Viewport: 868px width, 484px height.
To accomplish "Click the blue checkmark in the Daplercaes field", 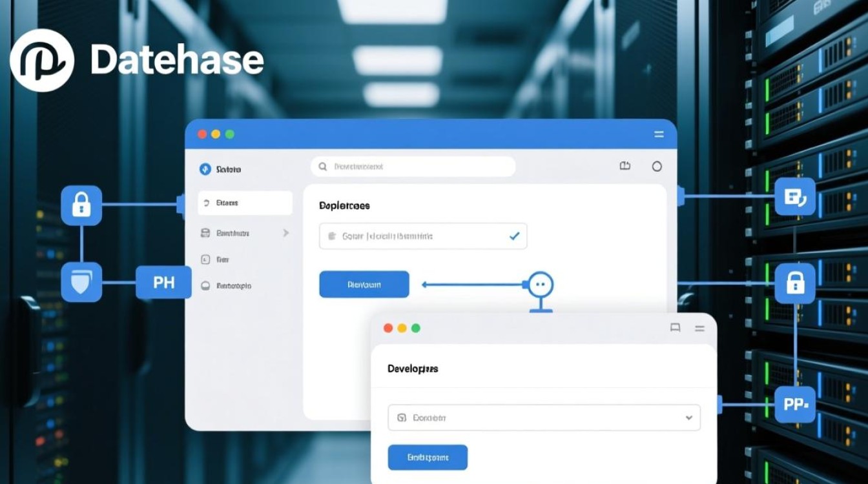I will pos(514,236).
